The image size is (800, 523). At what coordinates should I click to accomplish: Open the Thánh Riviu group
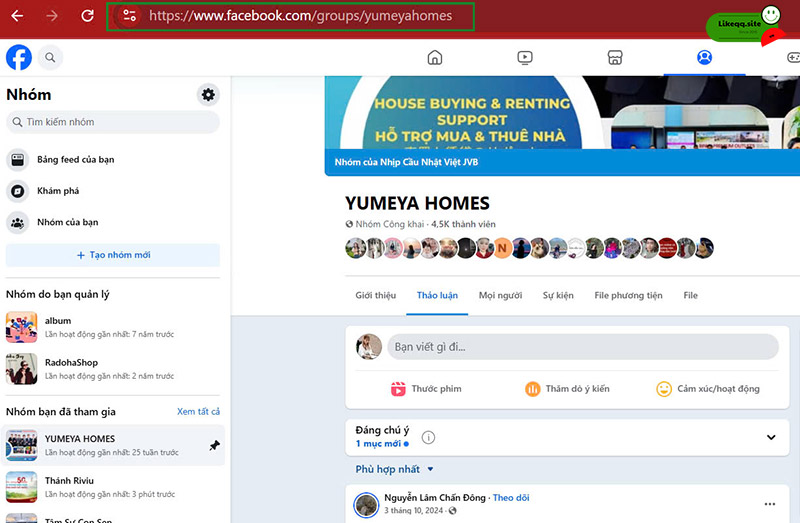coord(113,487)
